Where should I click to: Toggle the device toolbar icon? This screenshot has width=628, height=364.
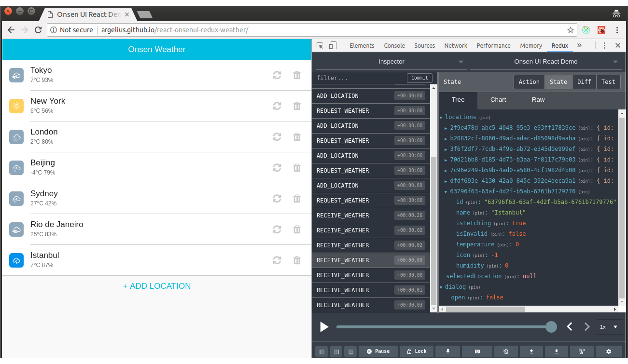pyautogui.click(x=333, y=45)
